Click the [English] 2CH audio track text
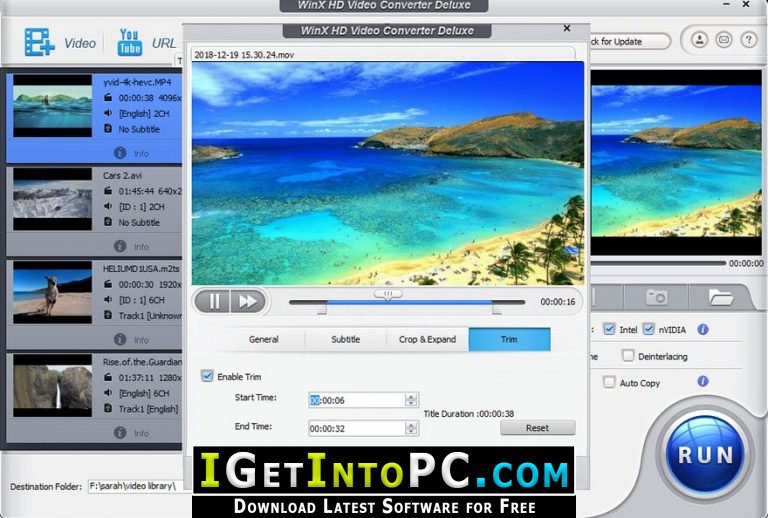The image size is (768, 518). pyautogui.click(x=144, y=114)
